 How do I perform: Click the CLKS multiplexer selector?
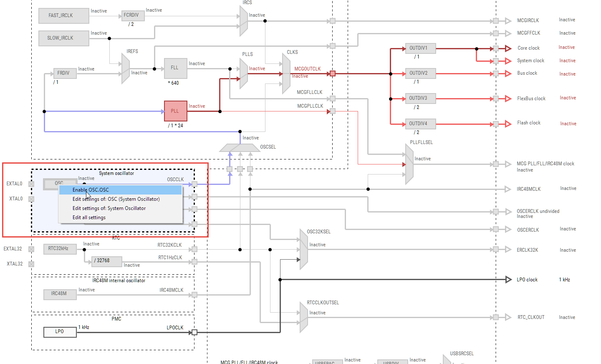pos(286,74)
